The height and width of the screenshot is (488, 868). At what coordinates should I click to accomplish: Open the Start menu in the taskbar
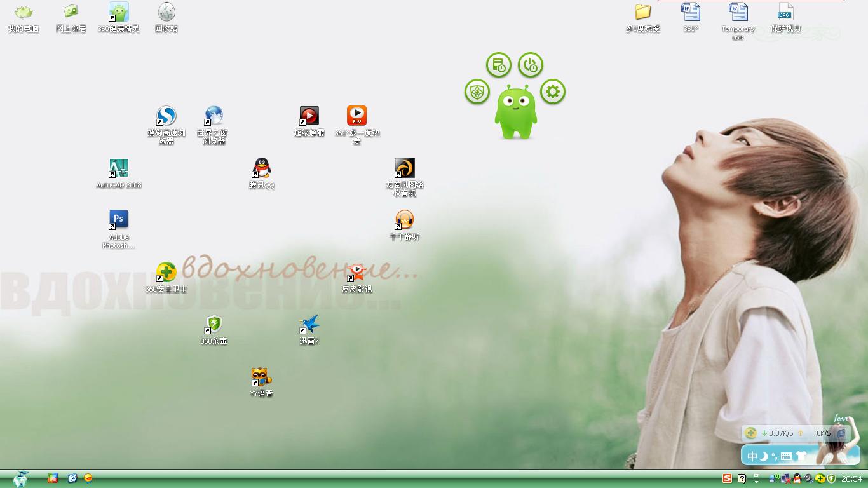[20, 478]
